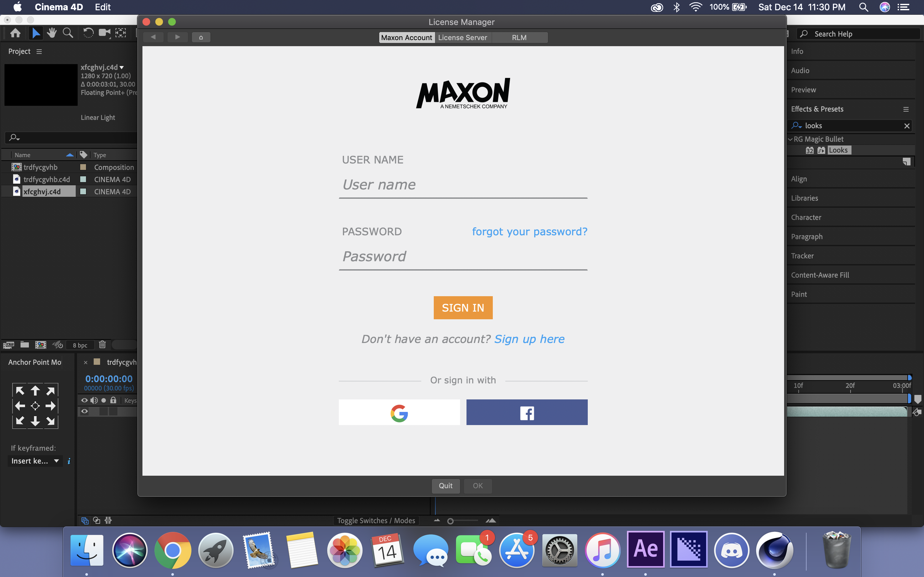Click the Maxon Account tab
Screen dimensions: 924x577
[407, 37]
